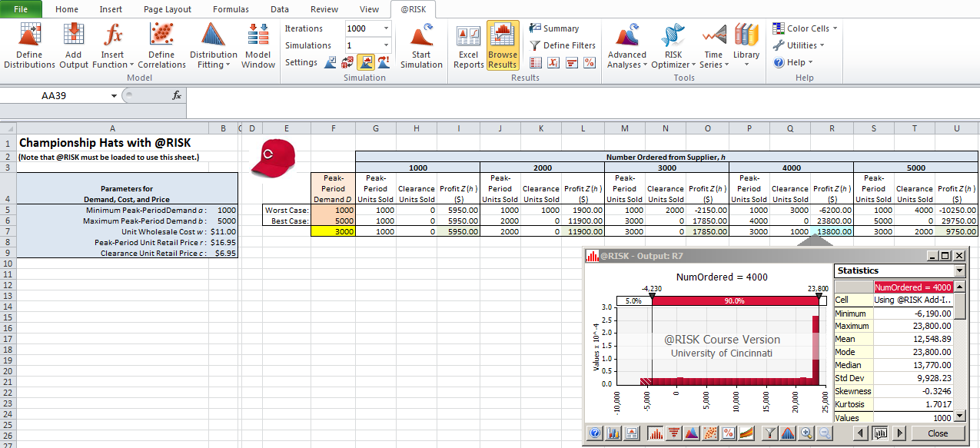
Task: Open simulation data icon in Results group
Action: tap(536, 62)
